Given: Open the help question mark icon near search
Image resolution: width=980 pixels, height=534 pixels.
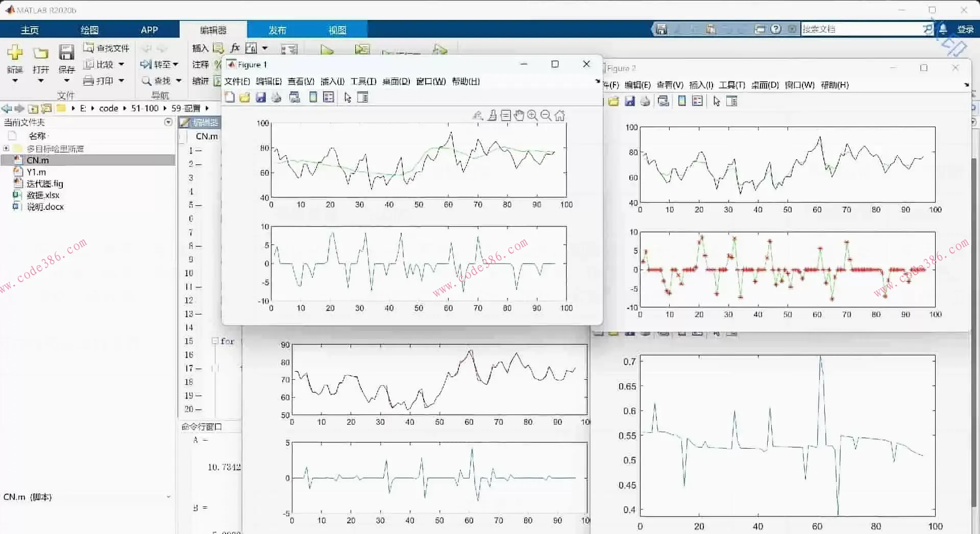Looking at the screenshot, I should tap(776, 29).
